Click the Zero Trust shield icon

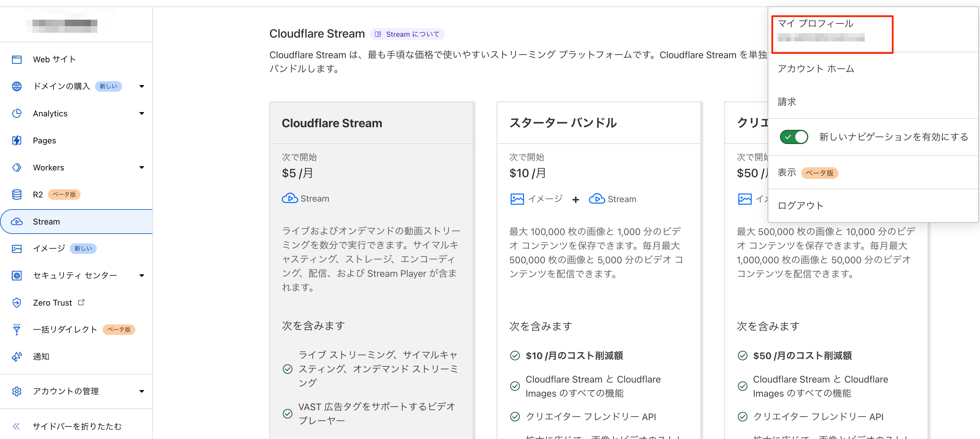[17, 303]
